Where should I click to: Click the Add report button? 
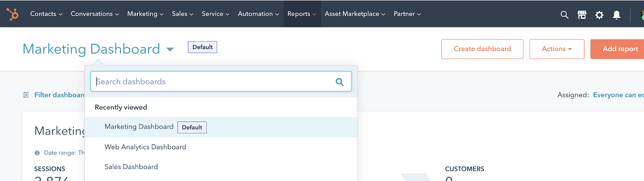617,49
